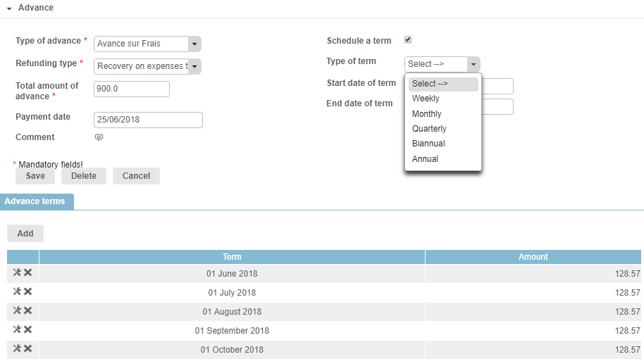644x359 pixels.
Task: Delete the 01 June 2018 term row
Action: coord(28,272)
